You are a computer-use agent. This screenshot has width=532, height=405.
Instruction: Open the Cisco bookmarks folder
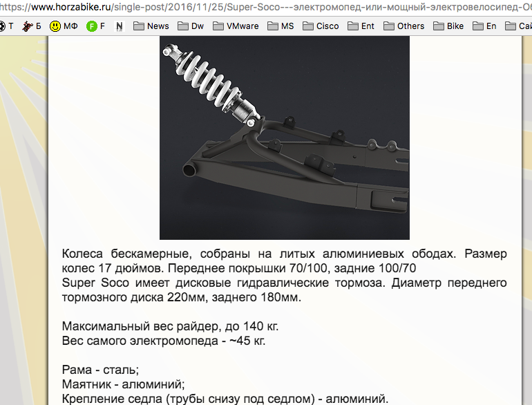coord(321,26)
